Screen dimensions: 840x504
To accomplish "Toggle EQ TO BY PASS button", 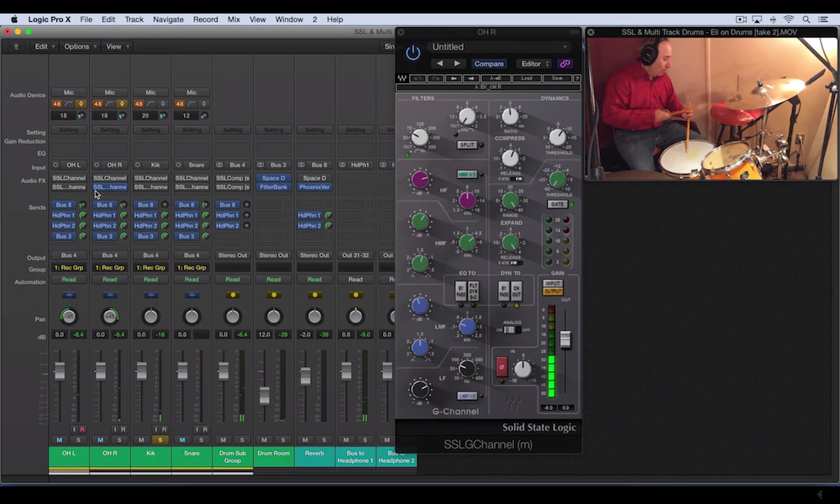I will tap(460, 292).
